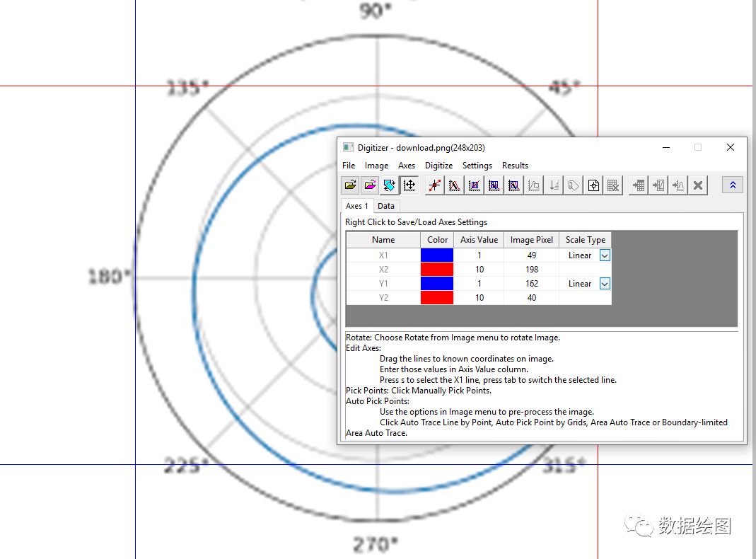Collapse panel with double-chevron up button
756x559 pixels.
click(733, 185)
